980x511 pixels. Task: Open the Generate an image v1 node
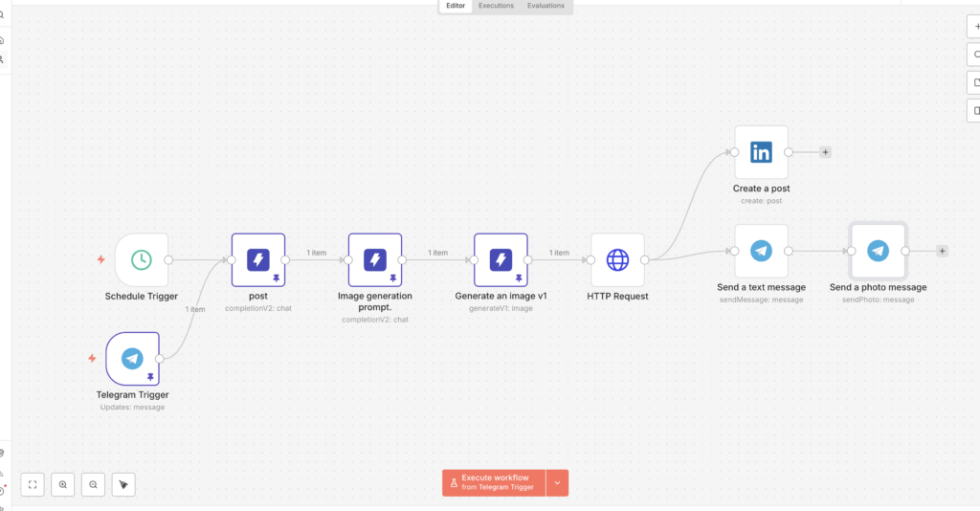point(501,259)
